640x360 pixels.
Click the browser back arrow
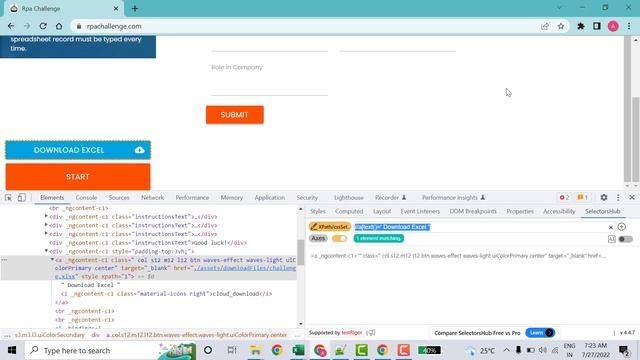click(11, 26)
